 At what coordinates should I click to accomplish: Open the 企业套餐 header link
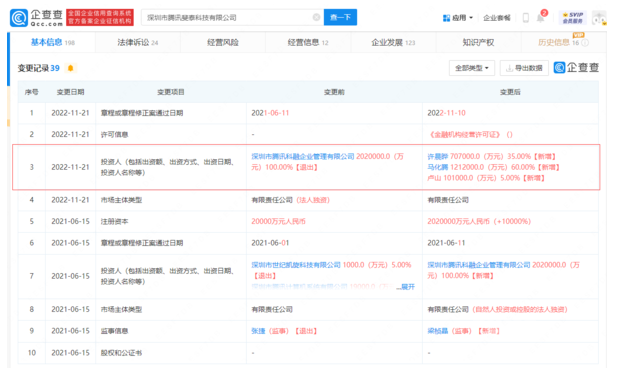point(497,18)
